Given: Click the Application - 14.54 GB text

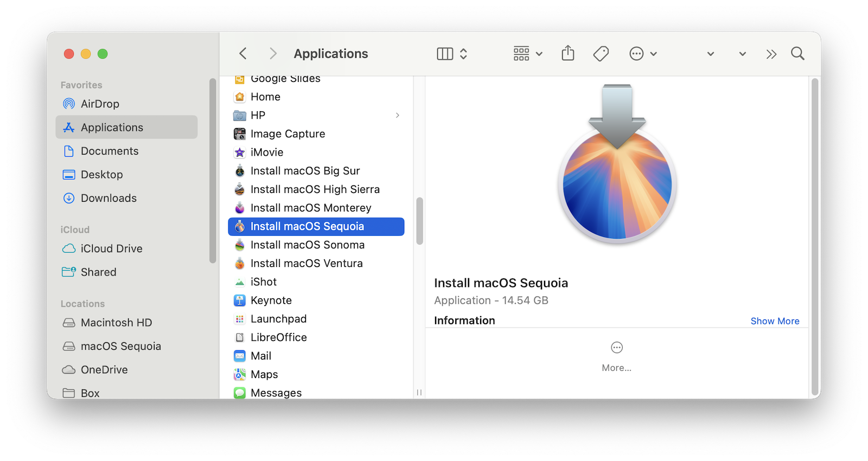Looking at the screenshot, I should pyautogui.click(x=491, y=300).
